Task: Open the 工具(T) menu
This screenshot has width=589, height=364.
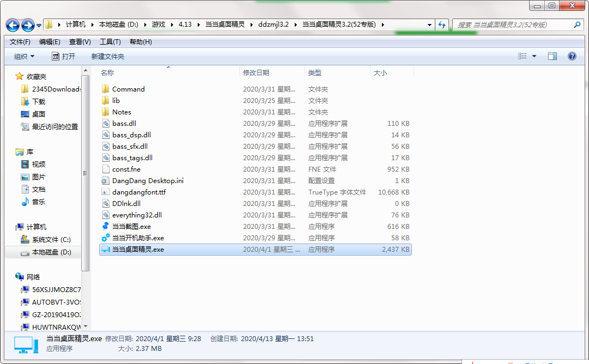Action: coord(110,42)
